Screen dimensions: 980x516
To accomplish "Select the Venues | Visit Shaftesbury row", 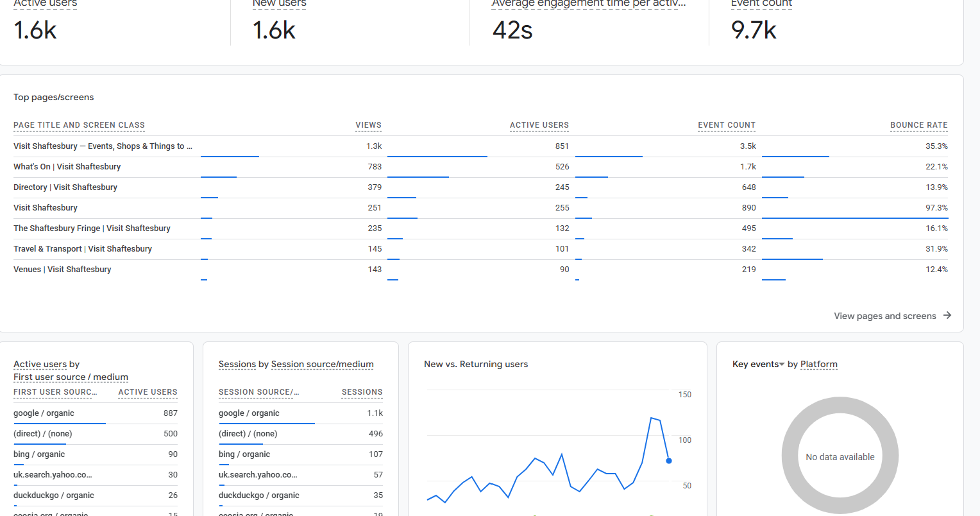I will click(x=480, y=270).
